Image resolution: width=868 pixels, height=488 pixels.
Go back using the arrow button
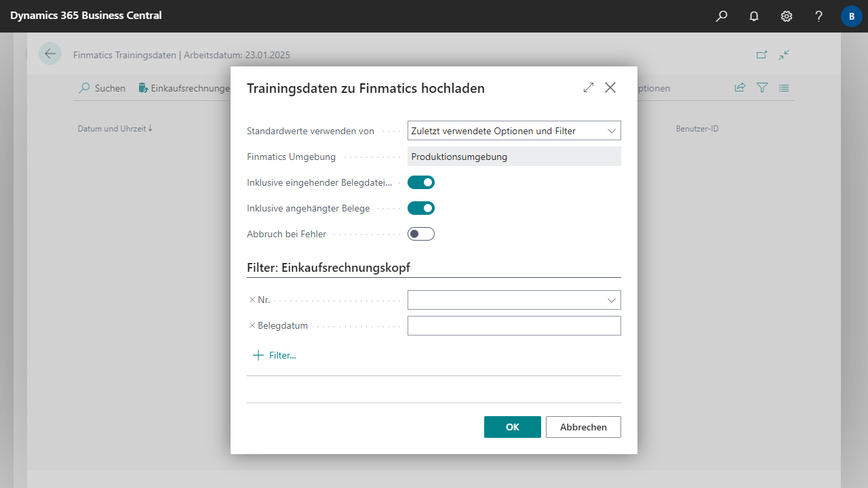point(50,54)
